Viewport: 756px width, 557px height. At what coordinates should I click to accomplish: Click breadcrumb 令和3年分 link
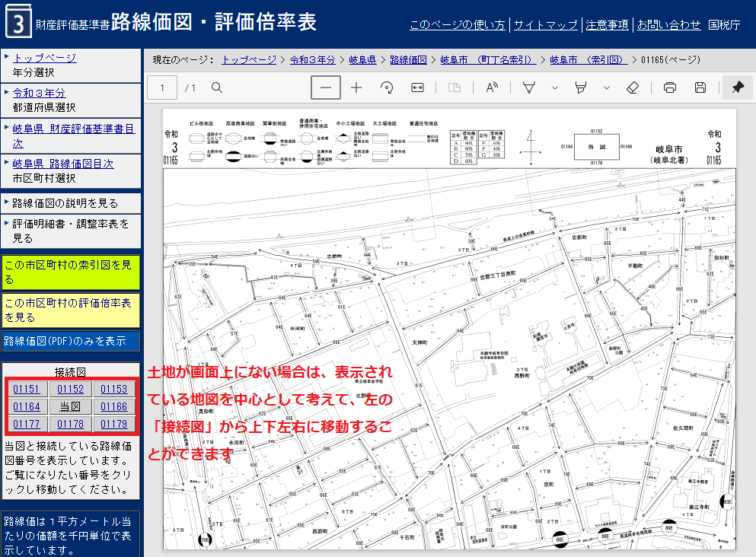pos(312,60)
